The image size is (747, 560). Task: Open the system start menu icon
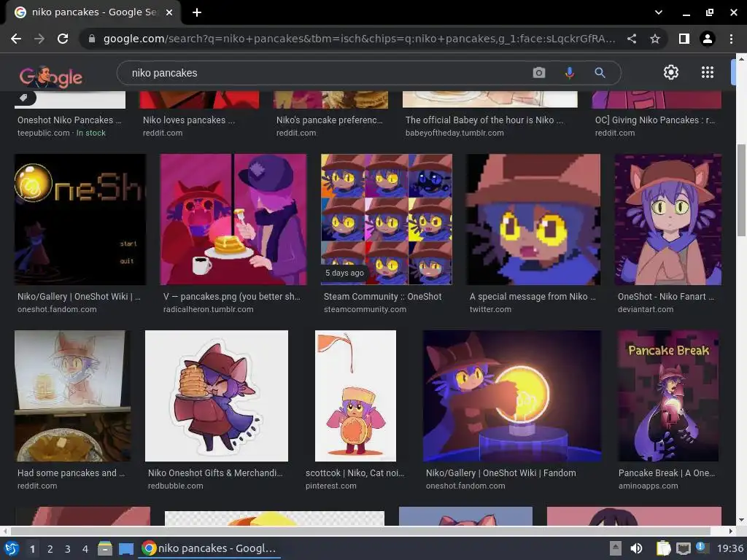[x=11, y=548]
